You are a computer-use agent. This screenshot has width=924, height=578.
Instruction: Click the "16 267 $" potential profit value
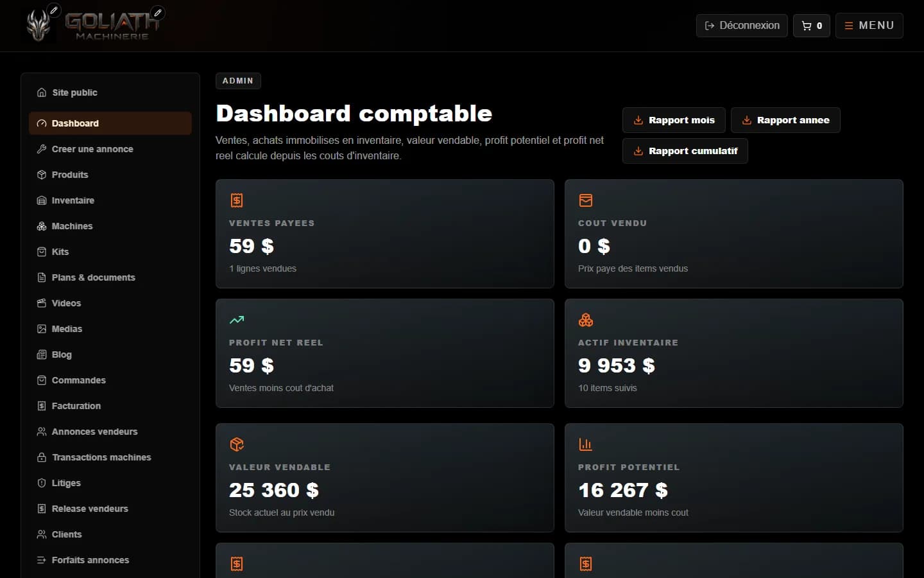[623, 490]
